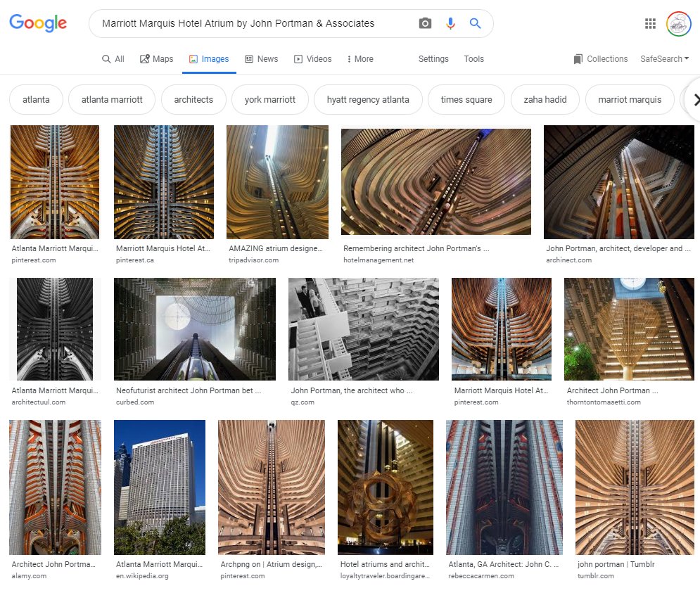Click the blue search magnifier button
The height and width of the screenshot is (593, 700).
coord(475,23)
